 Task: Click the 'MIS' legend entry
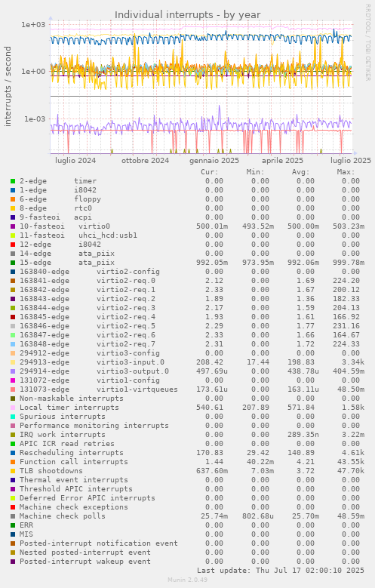[x=26, y=534]
